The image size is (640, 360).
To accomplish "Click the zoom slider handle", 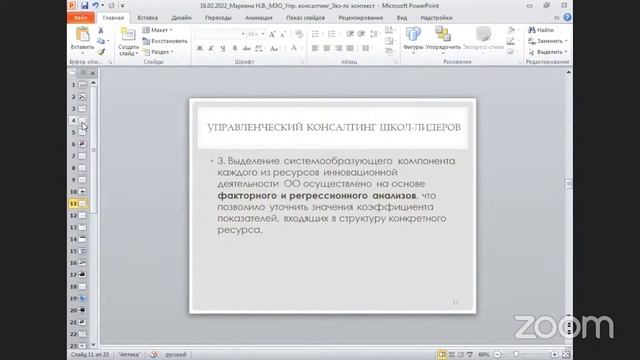I will tap(516, 355).
